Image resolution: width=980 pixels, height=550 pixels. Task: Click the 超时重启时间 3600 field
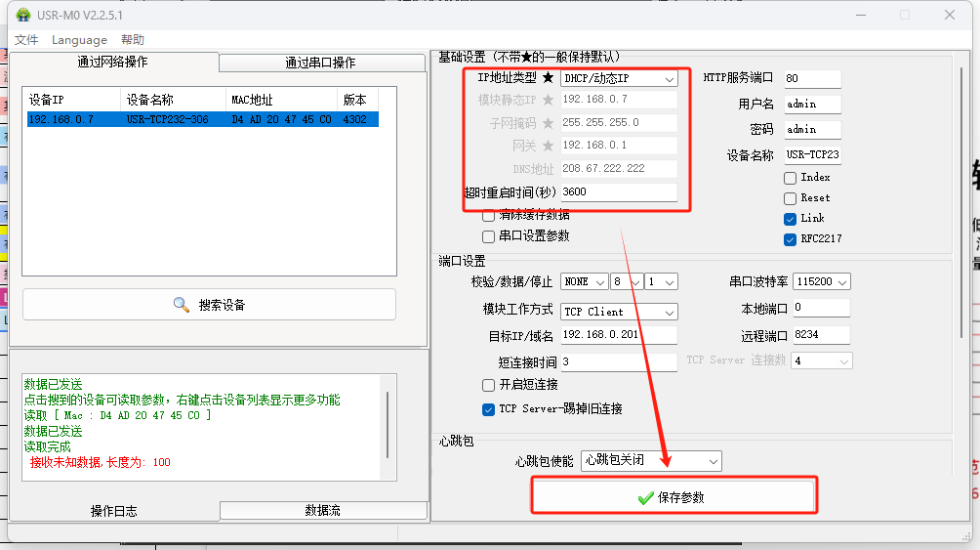[619, 192]
